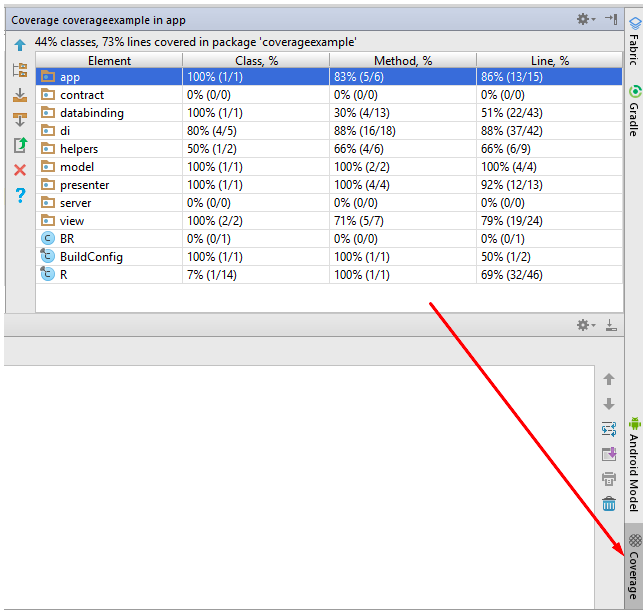Image resolution: width=643 pixels, height=615 pixels.
Task: Click the view folder icon
Action: [x=48, y=220]
